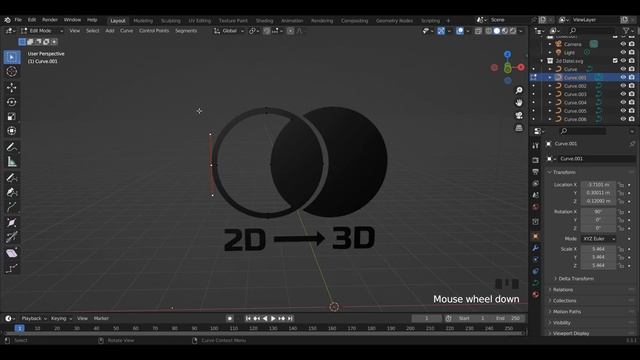Open the Object Data curve properties tab
This screenshot has width=640, height=360.
536,283
